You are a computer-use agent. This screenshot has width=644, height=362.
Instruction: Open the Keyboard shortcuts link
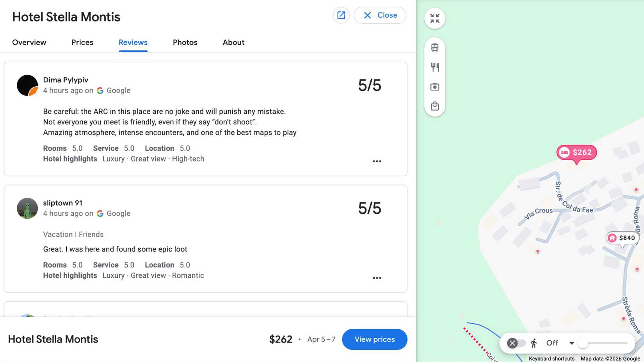pos(551,358)
